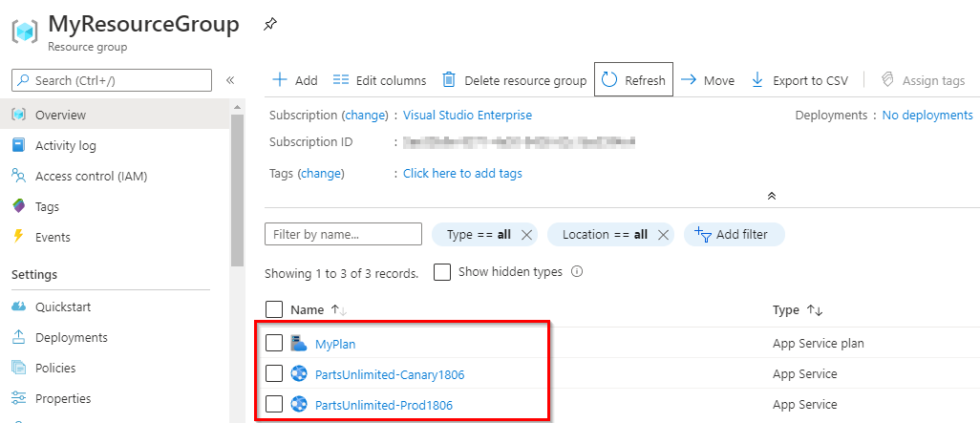Open PartsUnlimited-Prod1806 app service
980x423 pixels.
384,405
